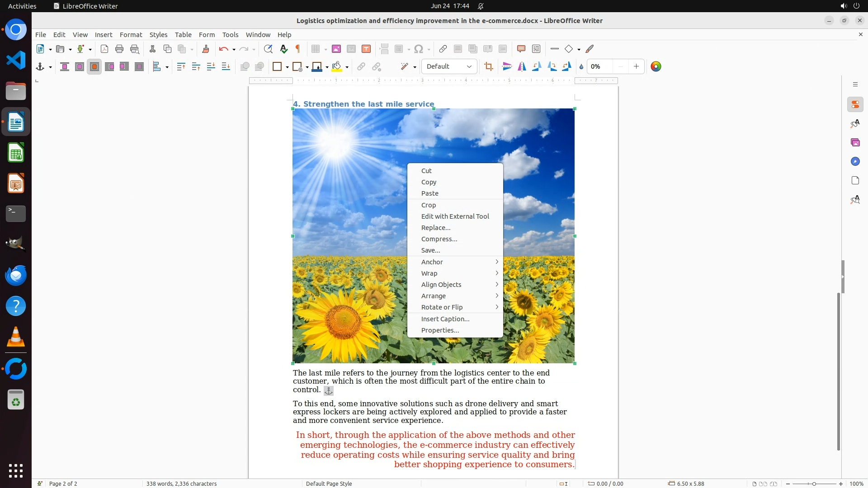This screenshot has width=868, height=488.
Task: Expand the anchor icon dropdown arrow
Action: tap(50, 67)
